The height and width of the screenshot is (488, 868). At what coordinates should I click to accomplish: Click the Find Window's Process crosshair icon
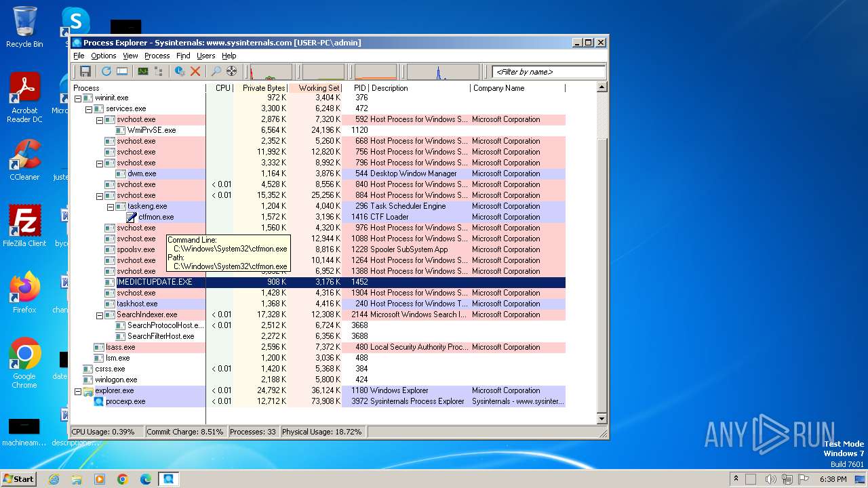pos(232,71)
